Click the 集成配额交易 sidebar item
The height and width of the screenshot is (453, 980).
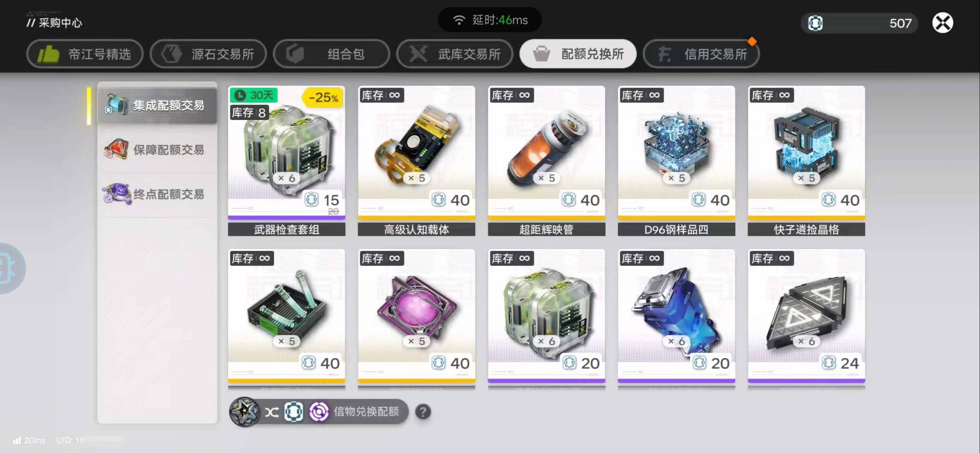157,105
